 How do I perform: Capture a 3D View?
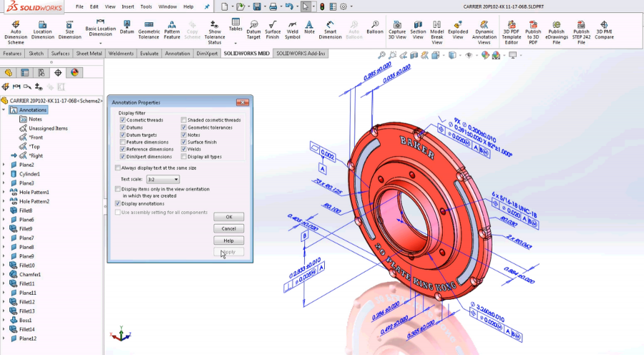397,30
